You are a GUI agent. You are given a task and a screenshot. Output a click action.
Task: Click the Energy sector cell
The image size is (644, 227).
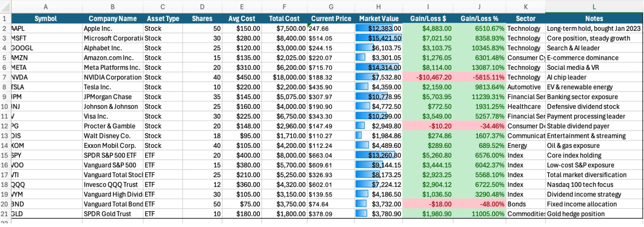point(525,146)
